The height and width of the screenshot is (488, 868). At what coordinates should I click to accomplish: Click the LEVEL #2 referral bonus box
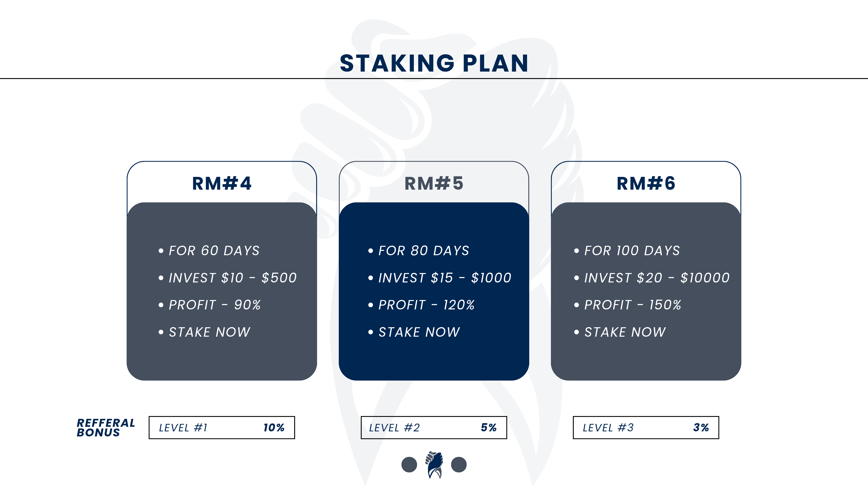(x=434, y=427)
